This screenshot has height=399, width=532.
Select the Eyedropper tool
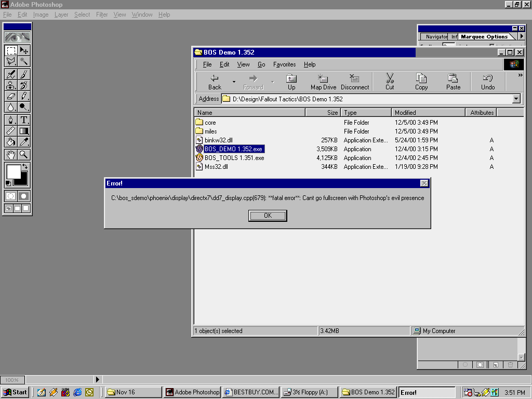tap(24, 141)
